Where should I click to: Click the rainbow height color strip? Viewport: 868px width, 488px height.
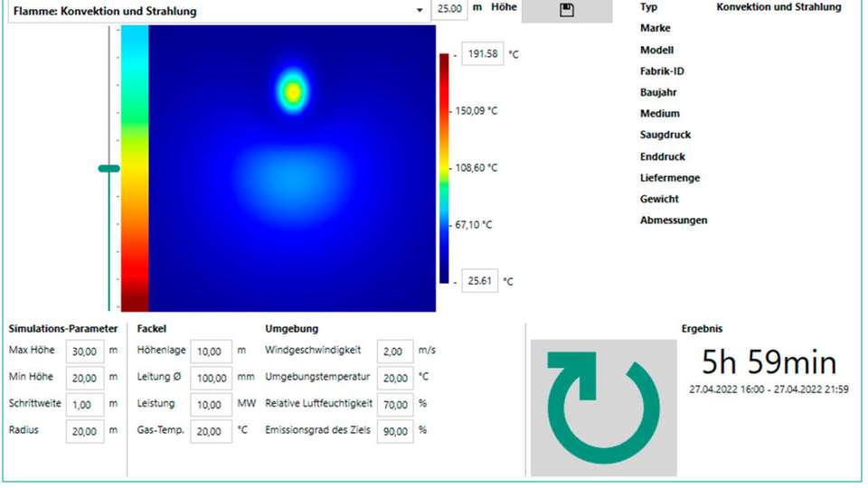click(135, 168)
